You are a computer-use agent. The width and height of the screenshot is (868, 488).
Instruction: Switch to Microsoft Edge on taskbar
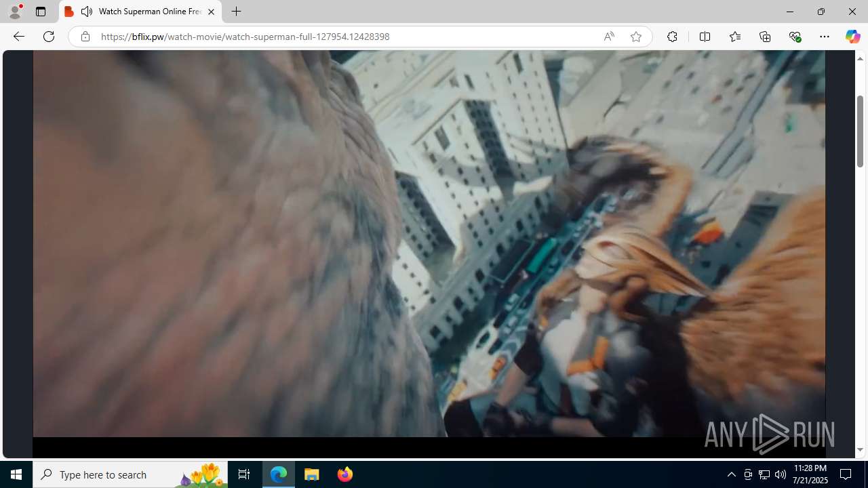point(279,474)
